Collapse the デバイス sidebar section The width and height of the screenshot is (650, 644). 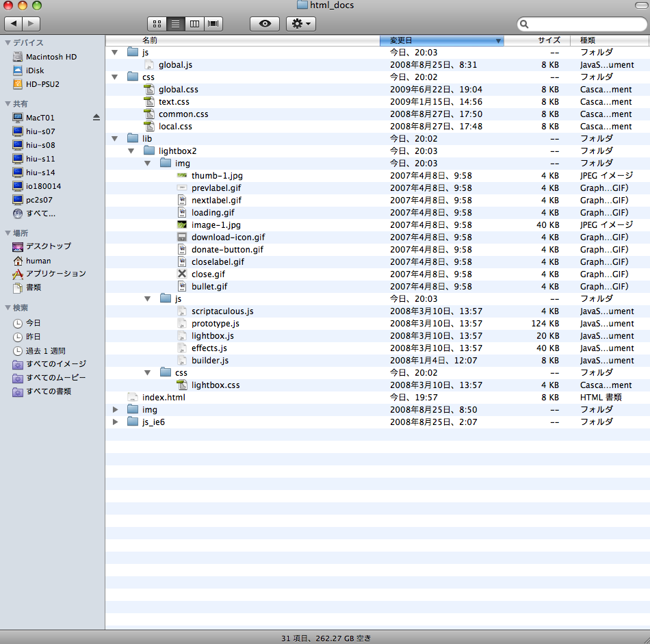tap(8, 42)
